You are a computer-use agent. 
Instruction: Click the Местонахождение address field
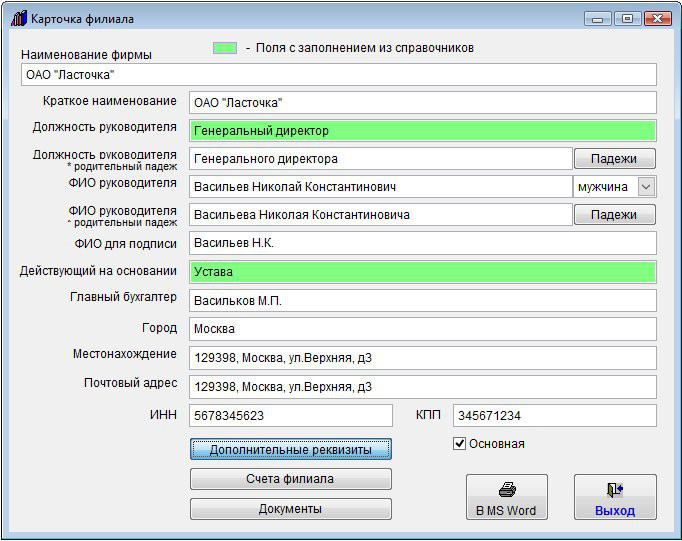click(423, 358)
